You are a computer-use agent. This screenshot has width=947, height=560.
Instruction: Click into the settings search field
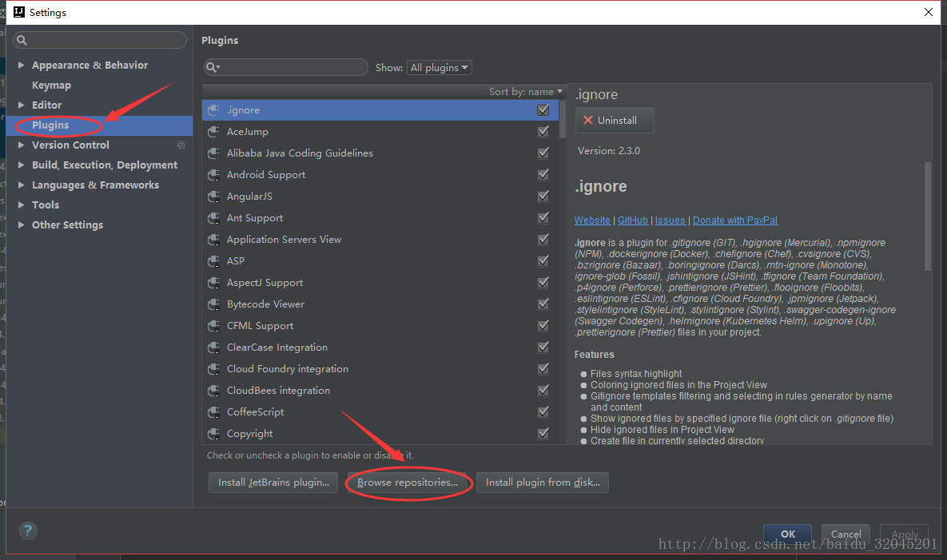click(x=100, y=41)
